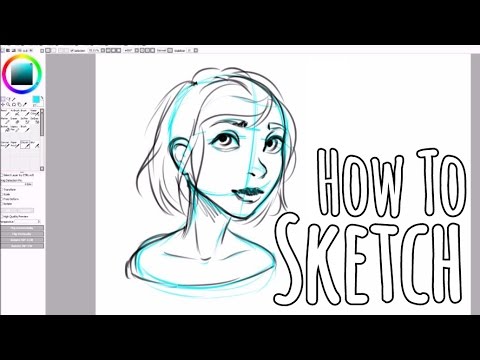Click the Flip Vertically button
Viewport: 480px width, 360px height.
pos(22,234)
